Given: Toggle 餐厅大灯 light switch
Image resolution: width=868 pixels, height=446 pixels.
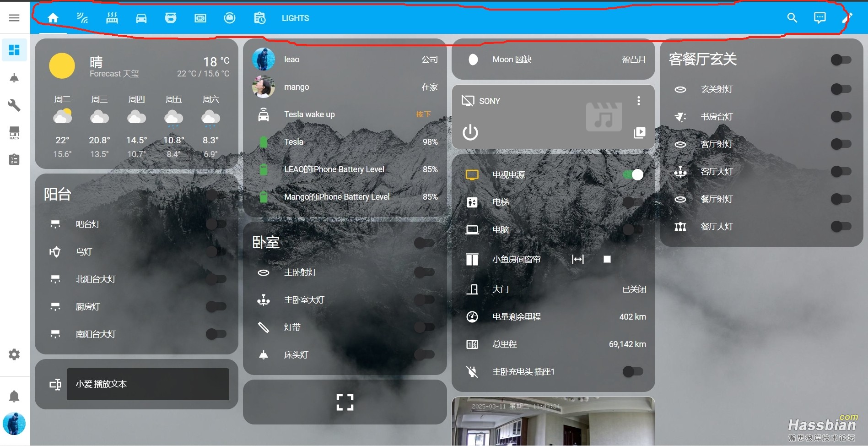Looking at the screenshot, I should 841,226.
